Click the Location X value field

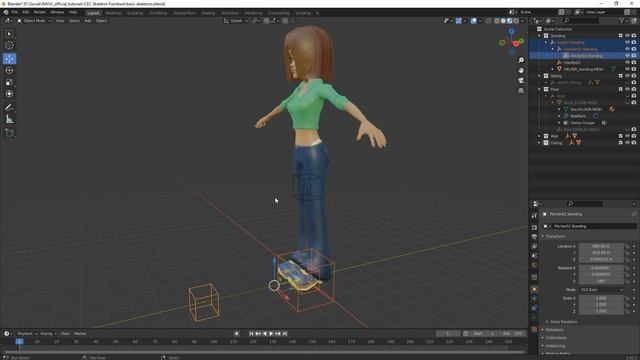click(x=601, y=247)
